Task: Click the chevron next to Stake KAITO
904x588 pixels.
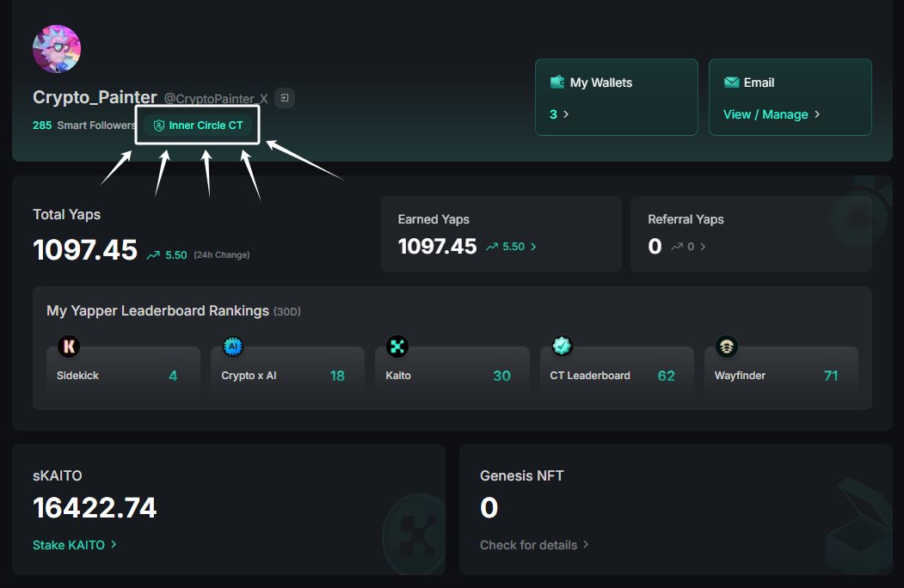Action: pyautogui.click(x=114, y=544)
